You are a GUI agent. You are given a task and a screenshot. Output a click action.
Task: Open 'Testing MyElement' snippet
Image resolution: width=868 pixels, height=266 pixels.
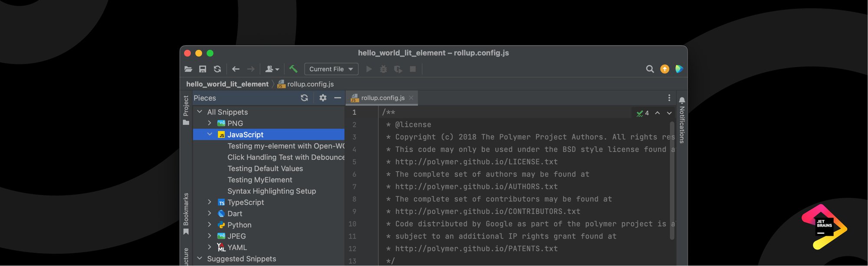pos(260,180)
